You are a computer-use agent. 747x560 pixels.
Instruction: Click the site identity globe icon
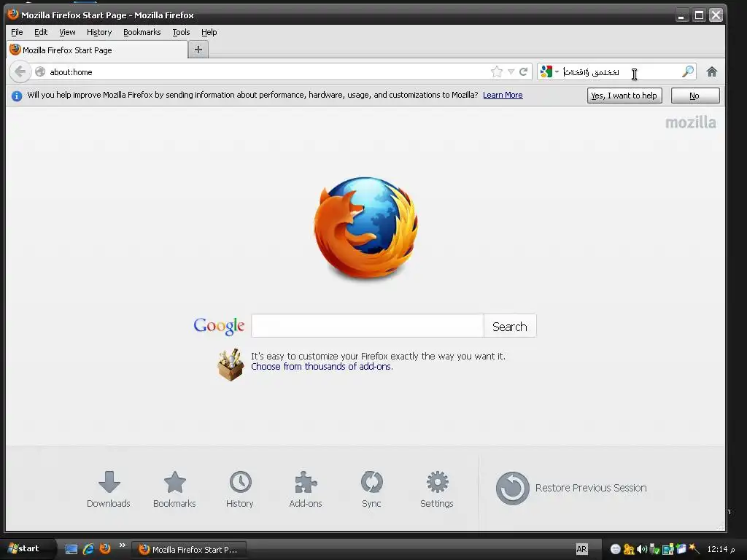[x=40, y=72]
